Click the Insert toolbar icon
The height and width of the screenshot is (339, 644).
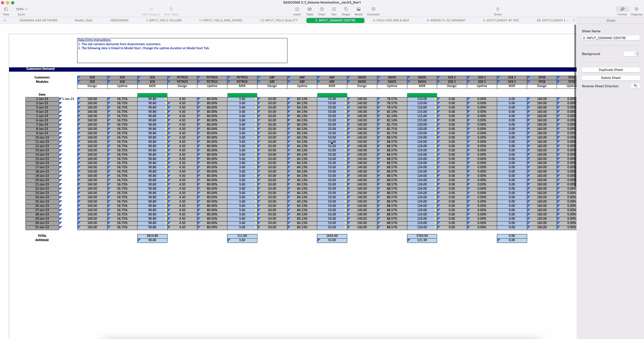click(x=297, y=9)
